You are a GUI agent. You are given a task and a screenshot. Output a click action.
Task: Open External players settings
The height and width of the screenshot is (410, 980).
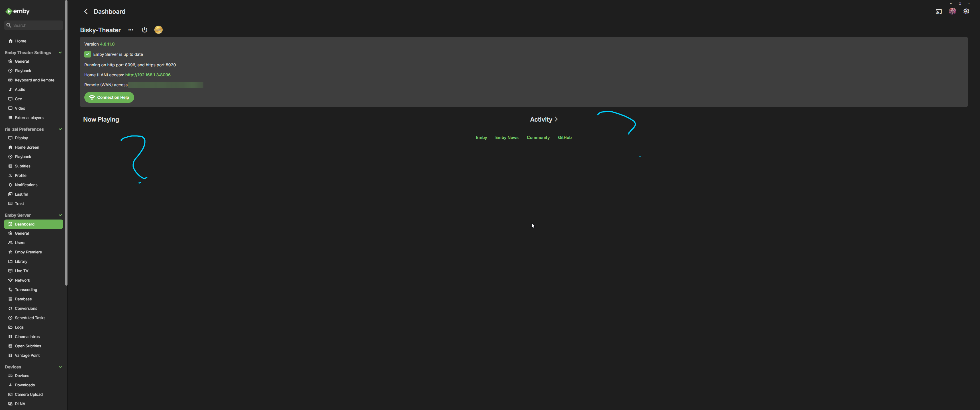coord(34,118)
